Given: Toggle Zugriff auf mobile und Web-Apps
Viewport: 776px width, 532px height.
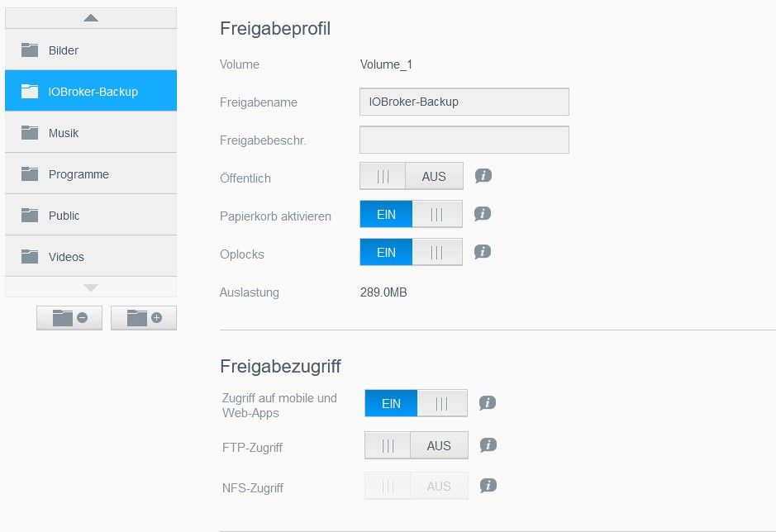Looking at the screenshot, I should (x=417, y=403).
